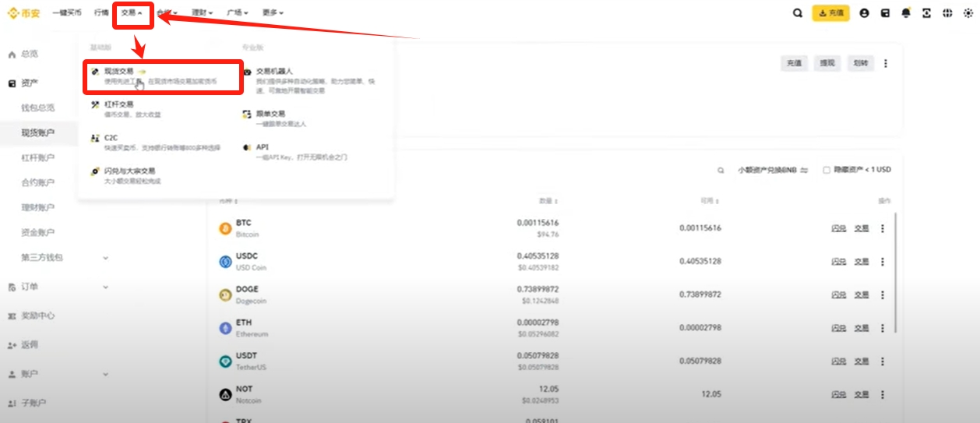Screen dimensions: 980x423
Task: Open the search magnifier in top bar
Action: 797,13
